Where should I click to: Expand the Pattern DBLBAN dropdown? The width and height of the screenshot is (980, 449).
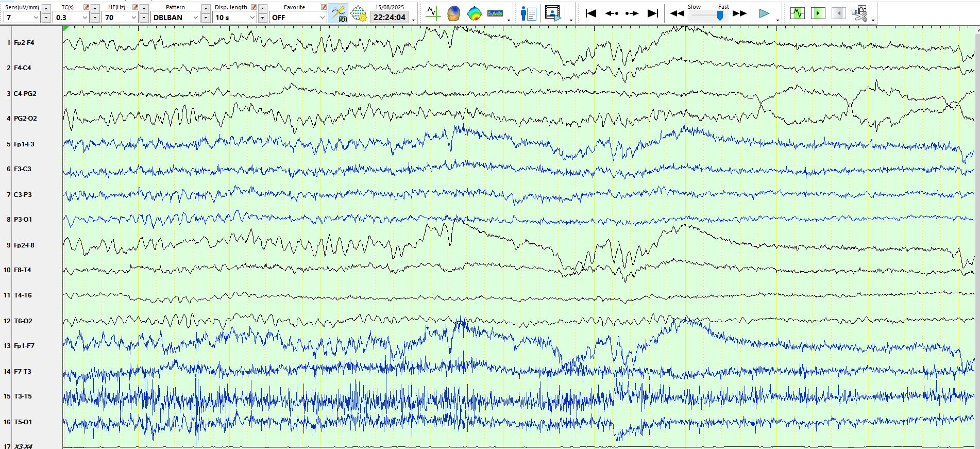tap(195, 18)
